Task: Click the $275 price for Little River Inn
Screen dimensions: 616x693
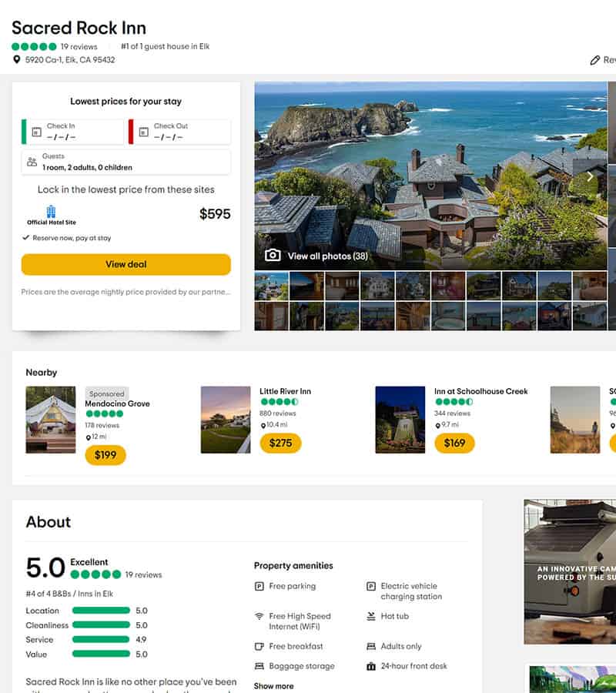Action: coord(281,444)
